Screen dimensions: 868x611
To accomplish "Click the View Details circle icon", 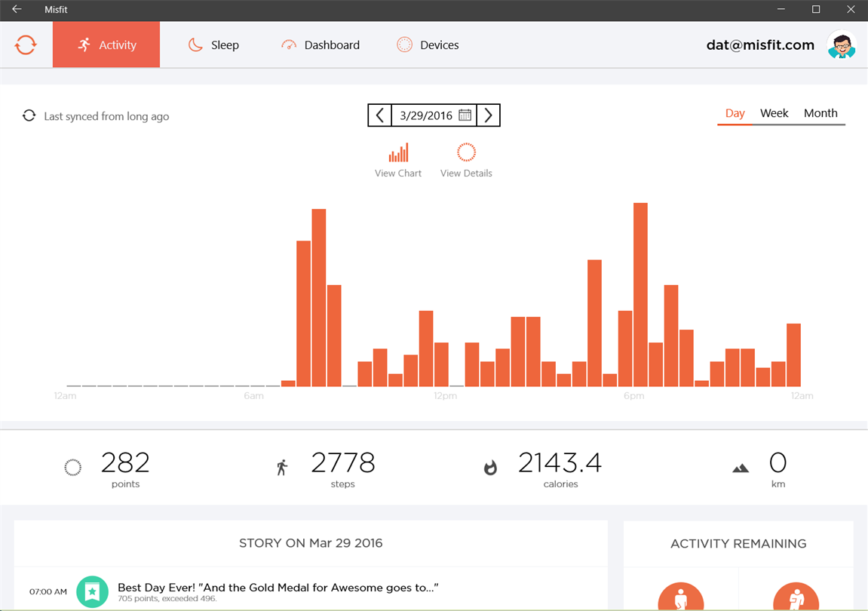I will pos(466,152).
